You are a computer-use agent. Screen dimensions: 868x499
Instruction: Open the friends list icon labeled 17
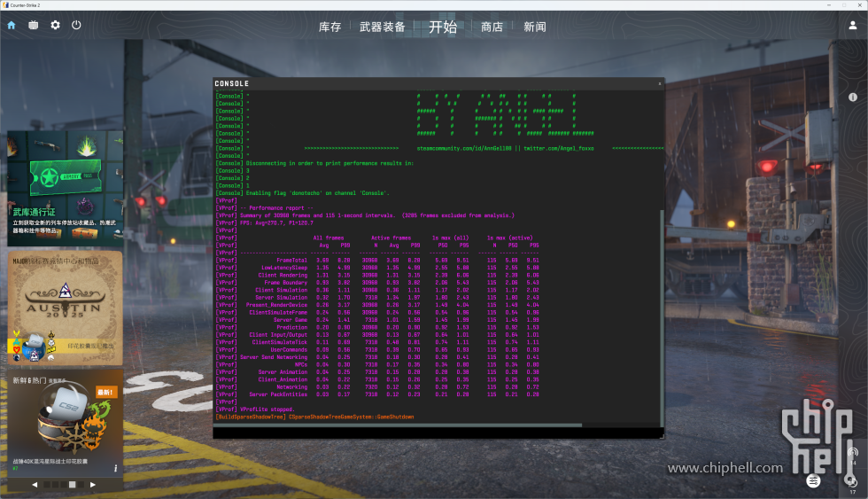coord(852,483)
